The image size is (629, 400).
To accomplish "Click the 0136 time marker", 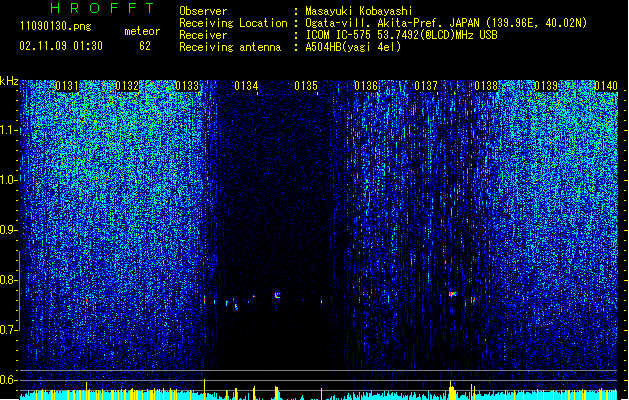I will [366, 86].
